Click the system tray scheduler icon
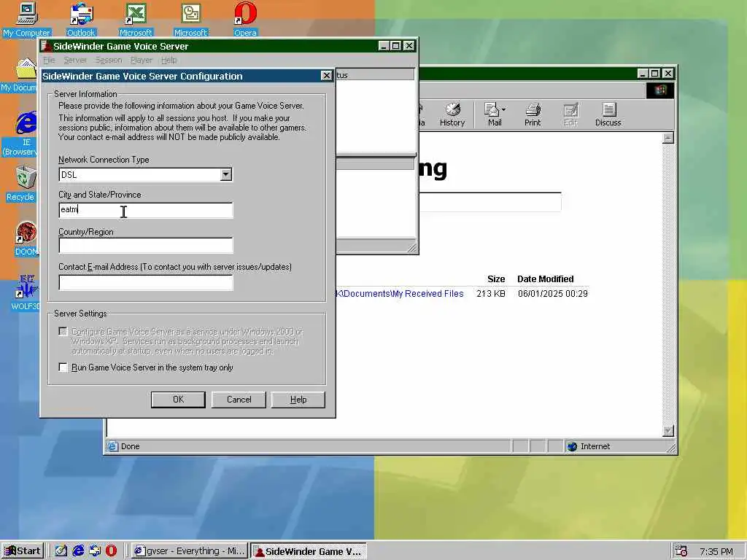 [681, 551]
